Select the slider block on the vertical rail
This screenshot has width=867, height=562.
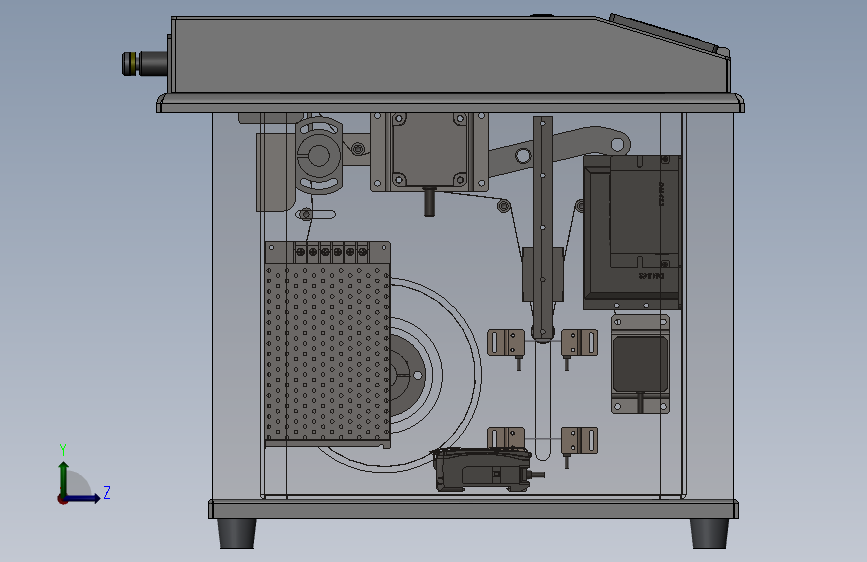click(x=543, y=275)
